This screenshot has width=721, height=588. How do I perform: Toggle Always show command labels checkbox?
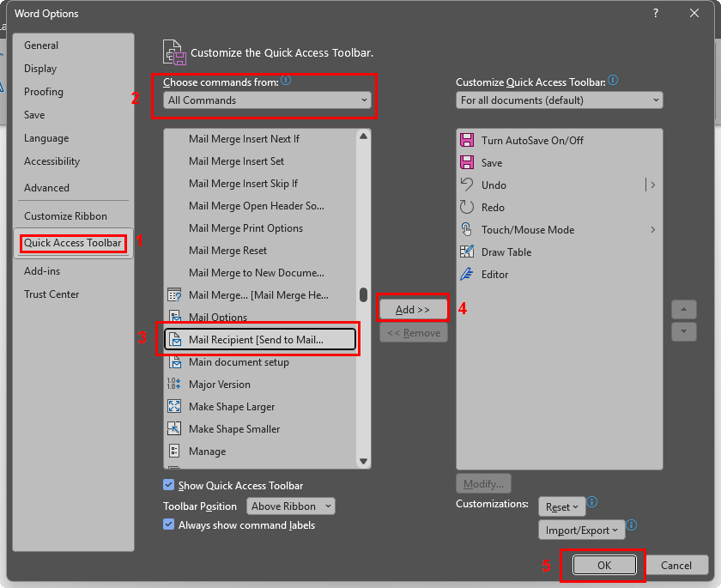(x=169, y=524)
